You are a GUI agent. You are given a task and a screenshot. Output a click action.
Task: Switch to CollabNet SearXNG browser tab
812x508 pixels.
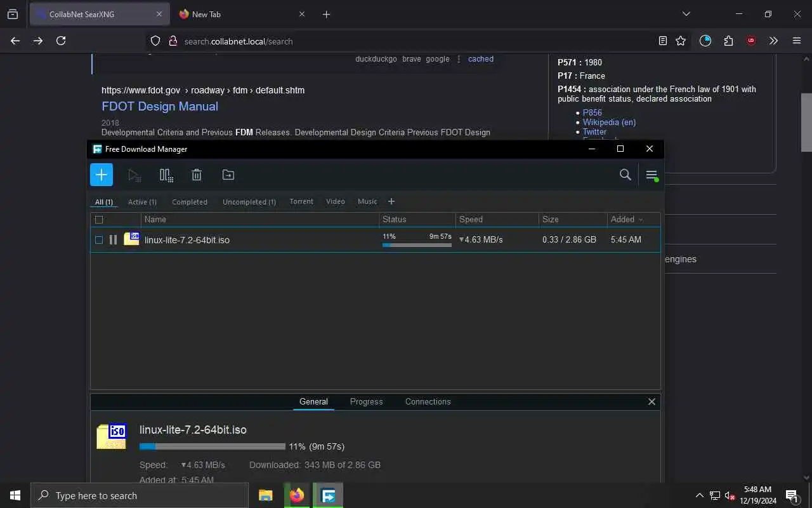pos(93,14)
